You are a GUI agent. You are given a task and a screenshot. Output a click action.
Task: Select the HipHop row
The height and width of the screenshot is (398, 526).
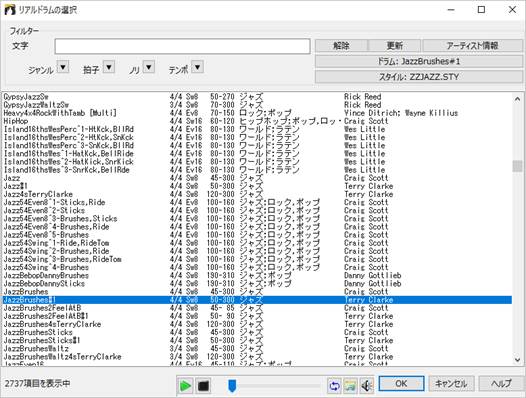click(257, 121)
